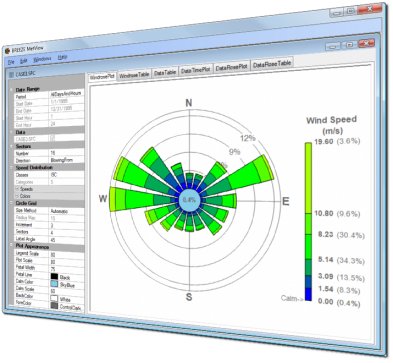Viewport: 393px width, 363px height.
Task: Click the CASE3.SFC document icon
Action: 12,74
